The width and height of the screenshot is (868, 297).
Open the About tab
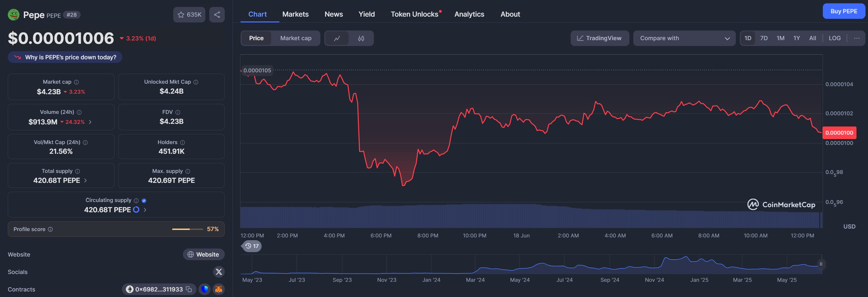click(x=510, y=14)
